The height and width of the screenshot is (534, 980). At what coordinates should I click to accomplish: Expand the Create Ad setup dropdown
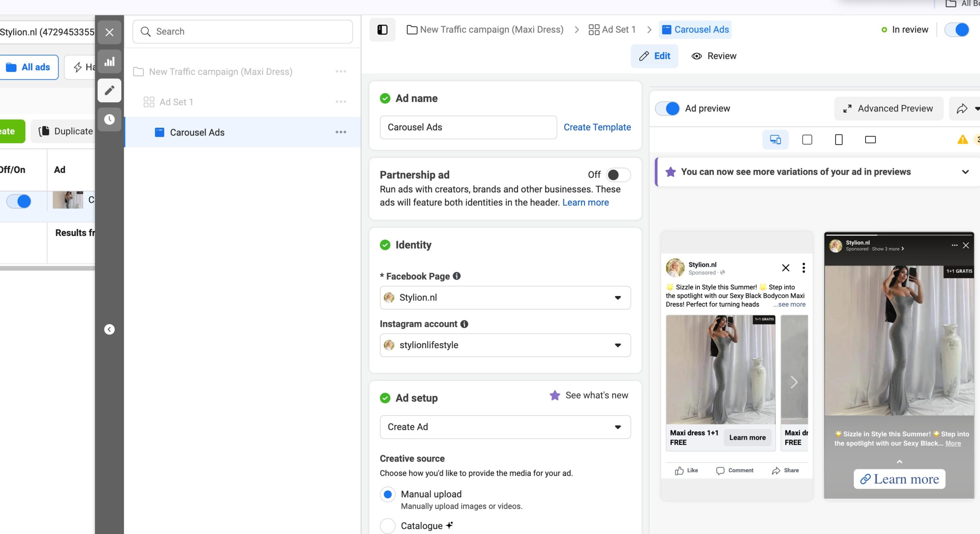click(x=505, y=427)
